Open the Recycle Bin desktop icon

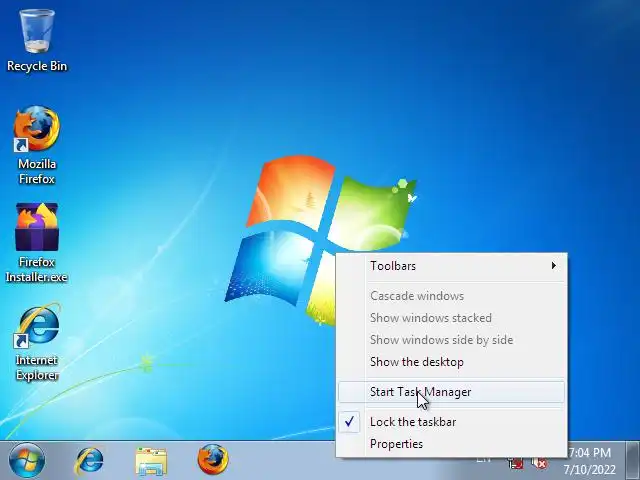(x=37, y=41)
